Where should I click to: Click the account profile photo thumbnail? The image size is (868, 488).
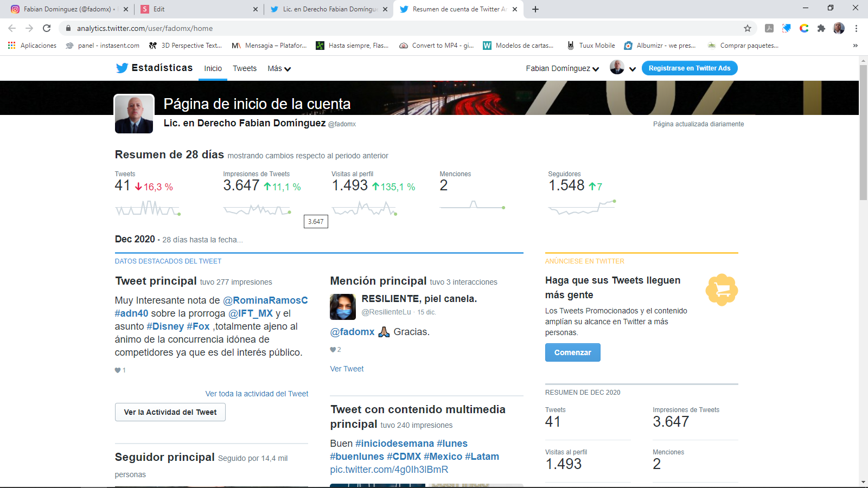click(134, 114)
